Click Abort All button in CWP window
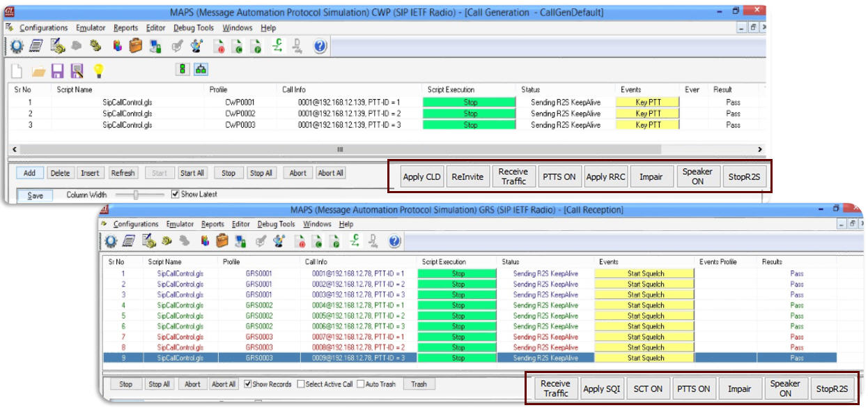 [x=330, y=173]
